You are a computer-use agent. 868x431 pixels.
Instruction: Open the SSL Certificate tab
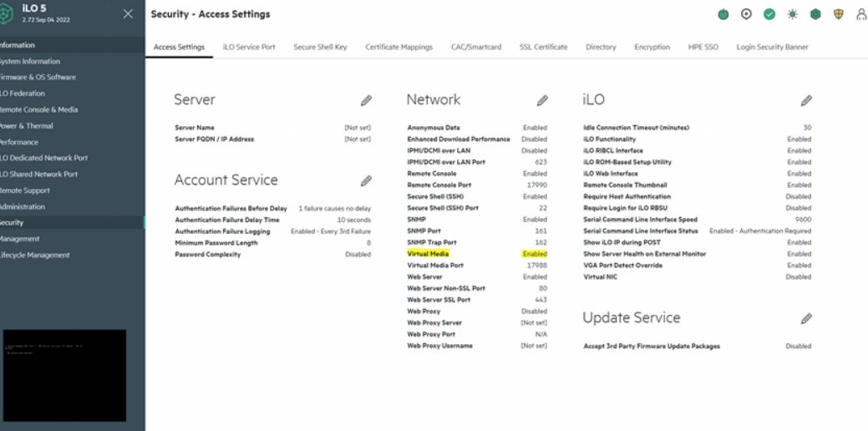[x=544, y=47]
